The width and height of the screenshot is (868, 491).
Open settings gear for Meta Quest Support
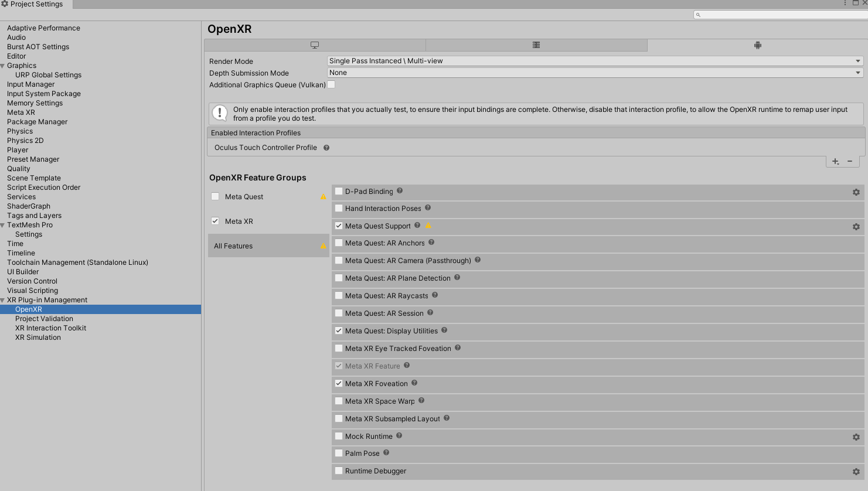[856, 226]
